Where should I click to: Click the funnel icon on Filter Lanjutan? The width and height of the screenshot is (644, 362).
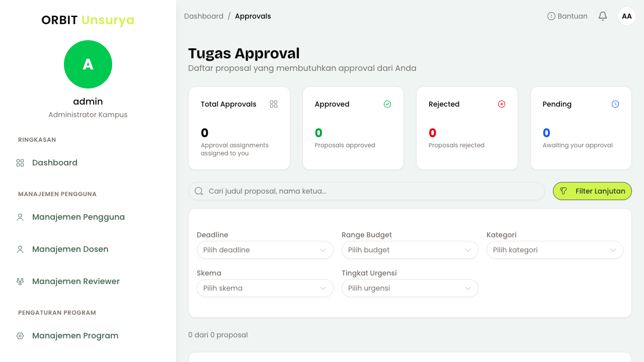pyautogui.click(x=563, y=191)
